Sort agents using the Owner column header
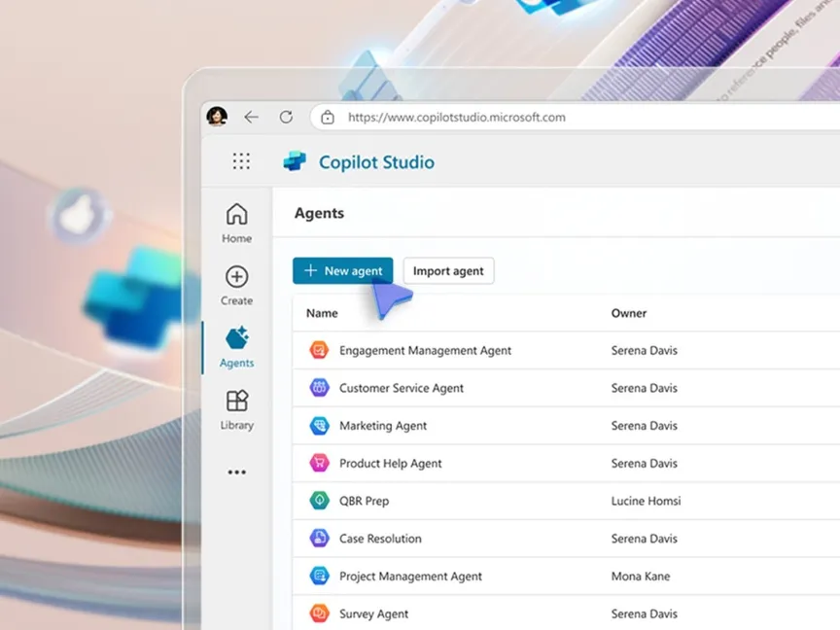This screenshot has width=840, height=630. pyautogui.click(x=629, y=313)
